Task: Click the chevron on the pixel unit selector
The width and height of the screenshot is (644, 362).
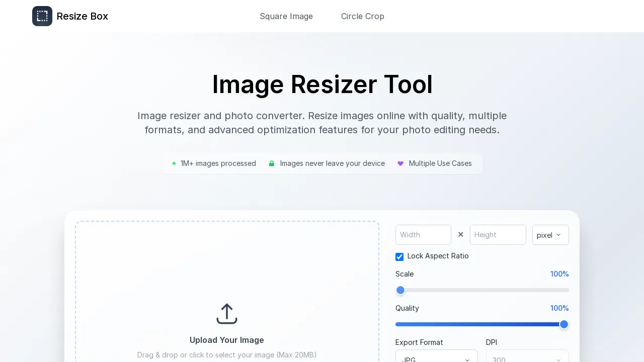Action: 558,235
